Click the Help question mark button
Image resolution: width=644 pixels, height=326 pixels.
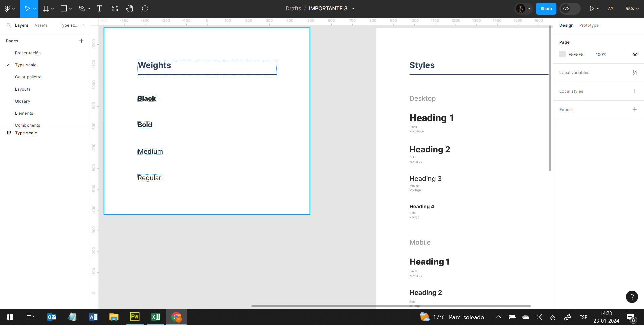pos(632,297)
